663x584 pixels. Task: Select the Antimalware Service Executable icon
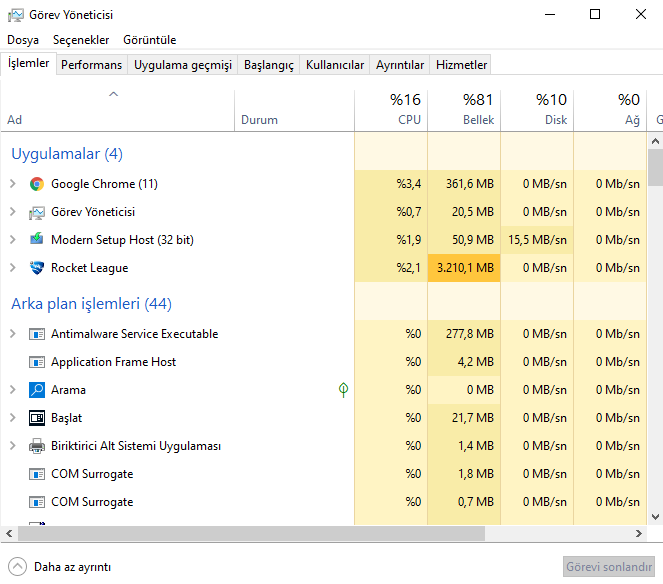point(37,334)
